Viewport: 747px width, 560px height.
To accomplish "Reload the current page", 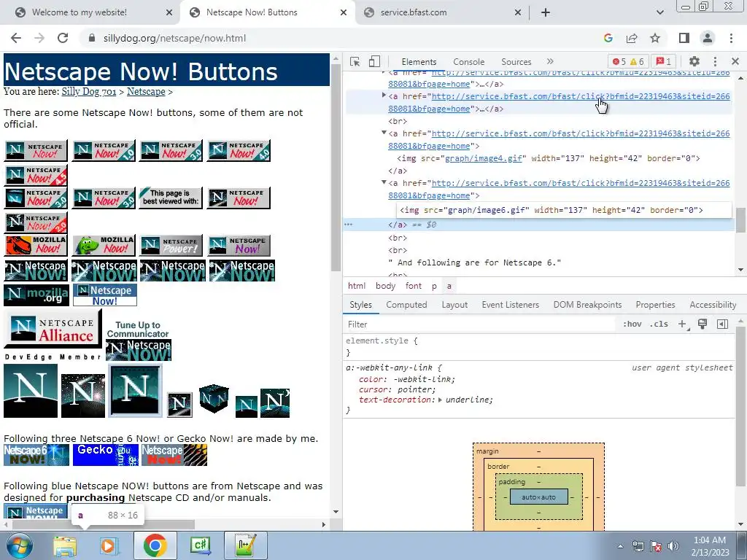I will point(63,38).
